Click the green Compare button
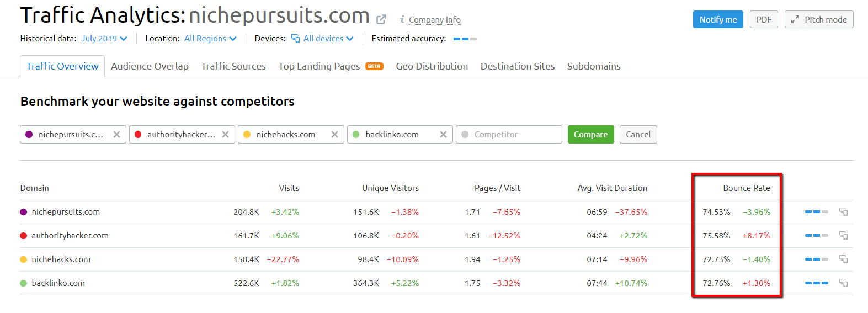Viewport: 868px width, 313px height. coord(590,134)
